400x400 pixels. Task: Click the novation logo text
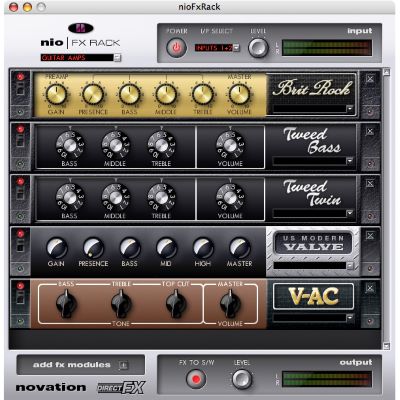(x=51, y=387)
